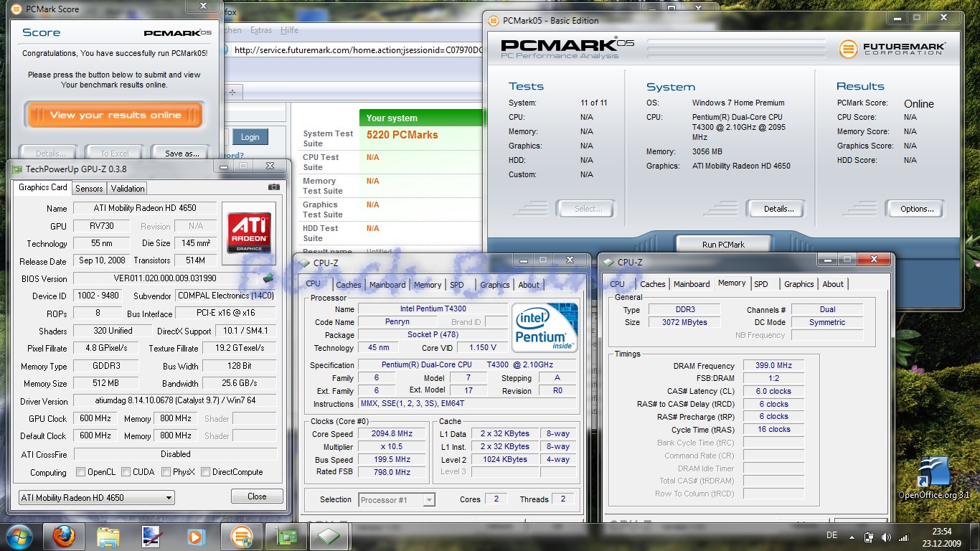Open Mainboard tab in CPU-Z processor window

pyautogui.click(x=387, y=285)
